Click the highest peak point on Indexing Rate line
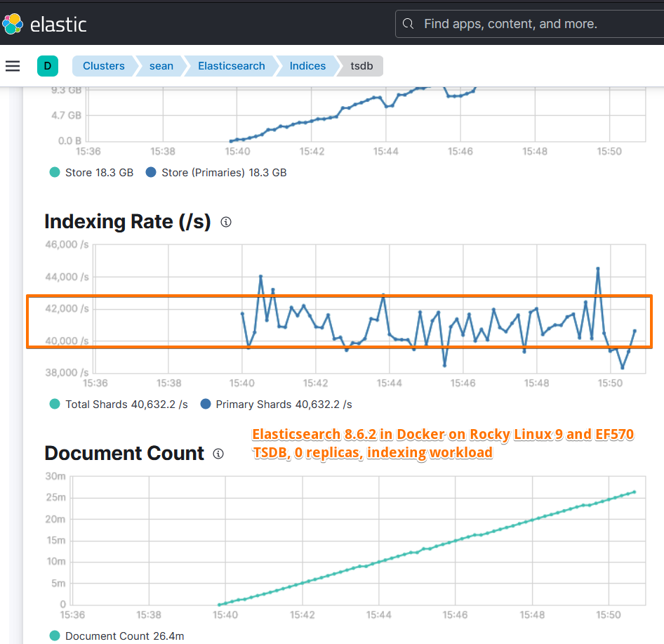 (x=598, y=268)
